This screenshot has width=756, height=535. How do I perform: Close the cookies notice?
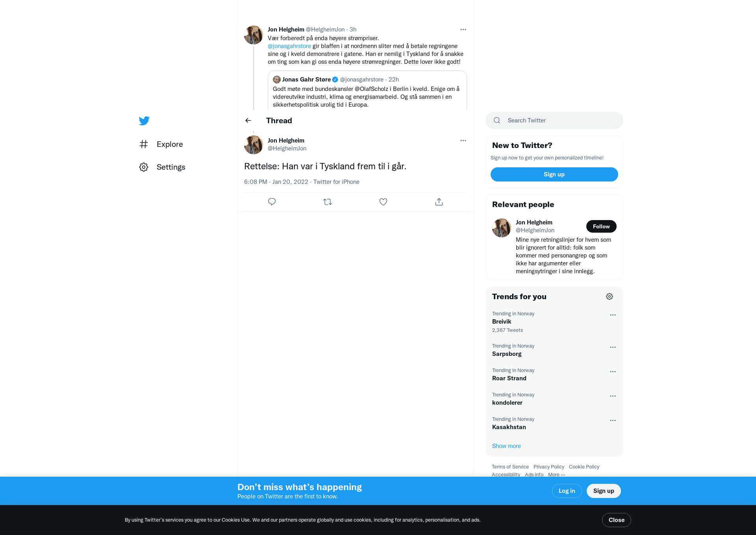[616, 520]
